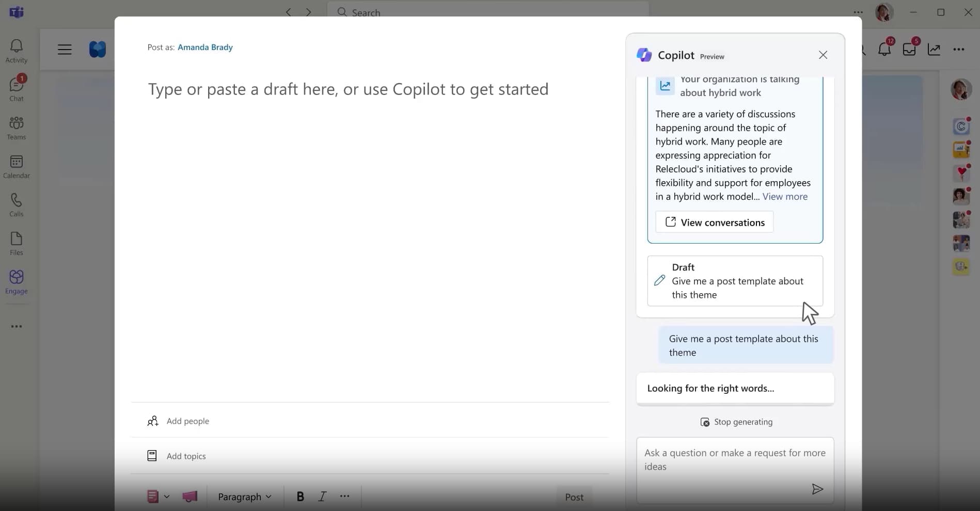Screen dimensions: 980x511
Task: Expand summary with View more link
Action: tap(785, 196)
